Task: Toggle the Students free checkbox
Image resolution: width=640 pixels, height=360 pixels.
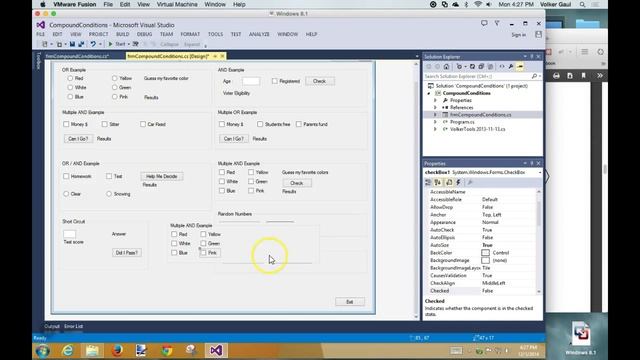Action: pos(260,124)
